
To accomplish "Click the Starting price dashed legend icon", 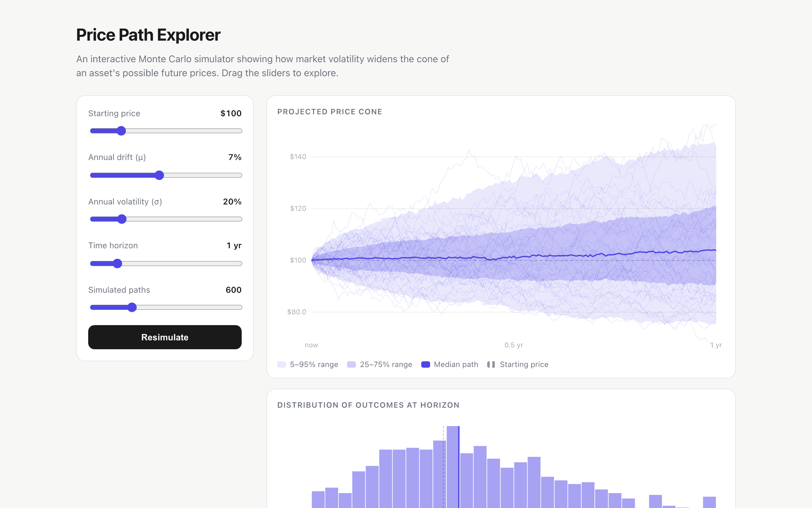I will (x=491, y=364).
